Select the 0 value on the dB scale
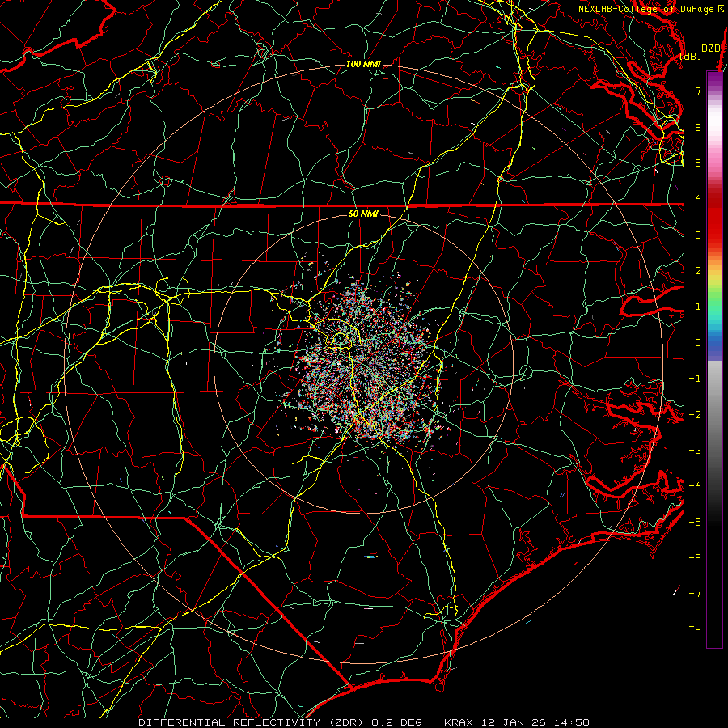 click(698, 343)
